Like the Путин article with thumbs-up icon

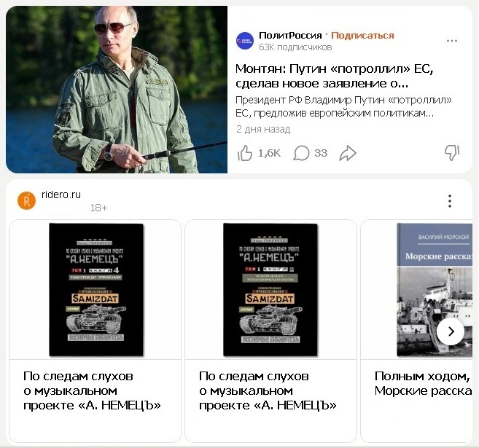click(245, 152)
